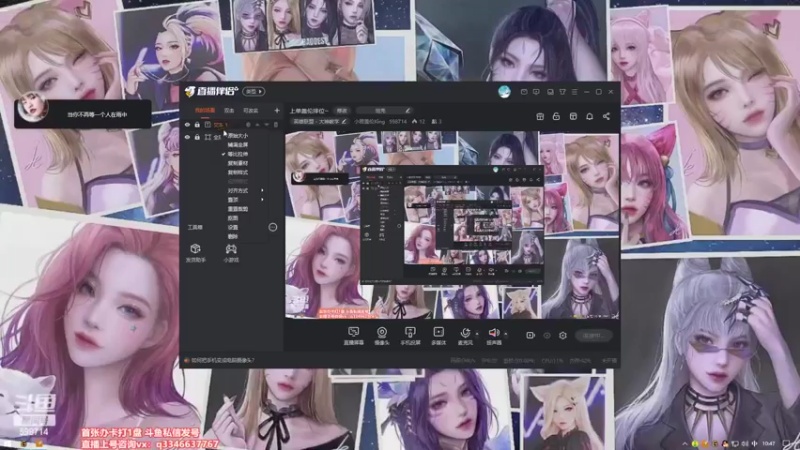Expand the align submenu in context menu
800x450 pixels.
coord(263,190)
